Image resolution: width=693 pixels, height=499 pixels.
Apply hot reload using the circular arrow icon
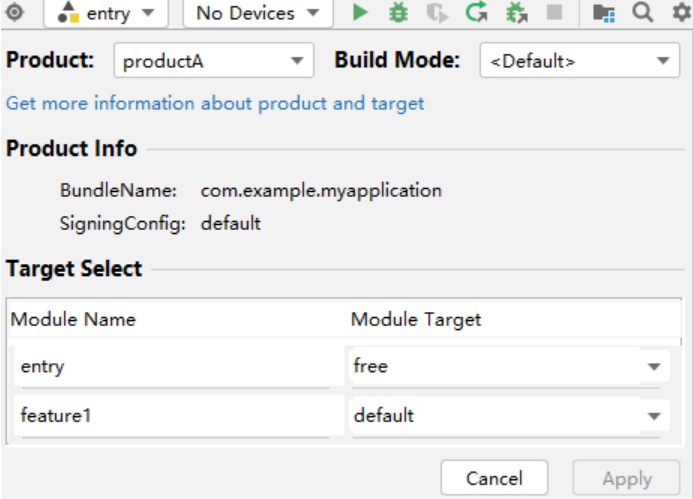[476, 12]
